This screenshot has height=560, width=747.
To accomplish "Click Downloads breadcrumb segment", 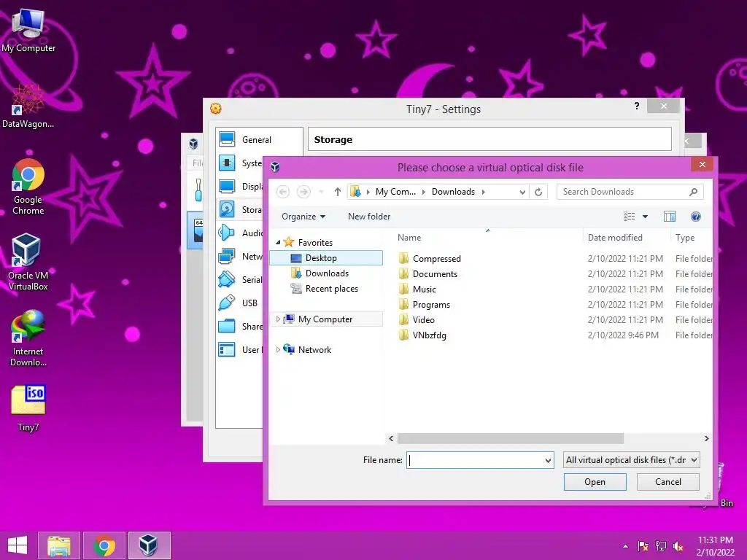I will point(453,192).
